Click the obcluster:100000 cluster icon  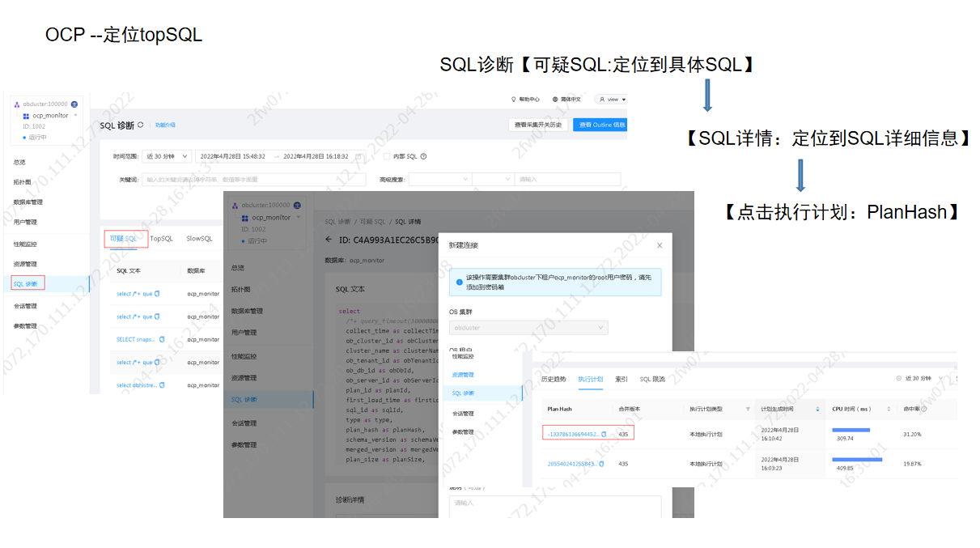tap(15, 104)
